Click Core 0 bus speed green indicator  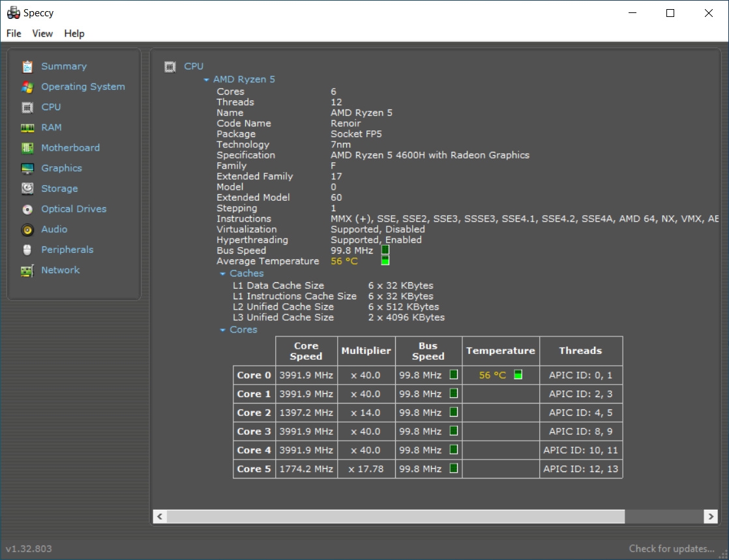[x=454, y=375]
